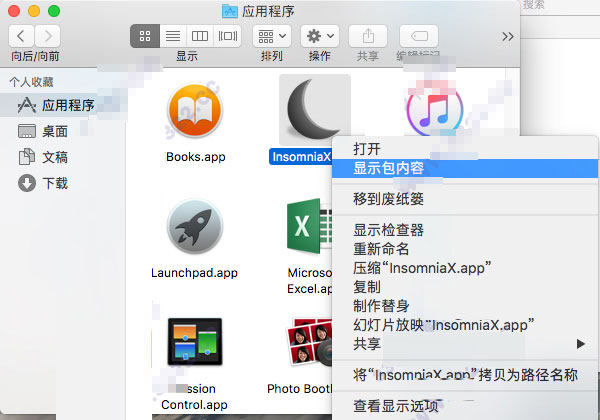Select the iTunes music note icon

(435, 111)
